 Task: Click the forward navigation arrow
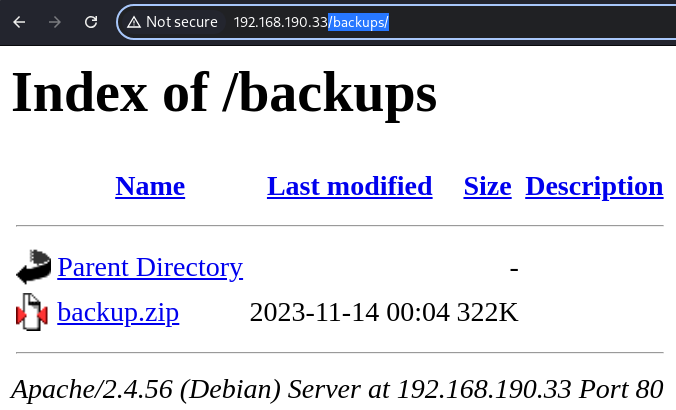click(x=55, y=22)
